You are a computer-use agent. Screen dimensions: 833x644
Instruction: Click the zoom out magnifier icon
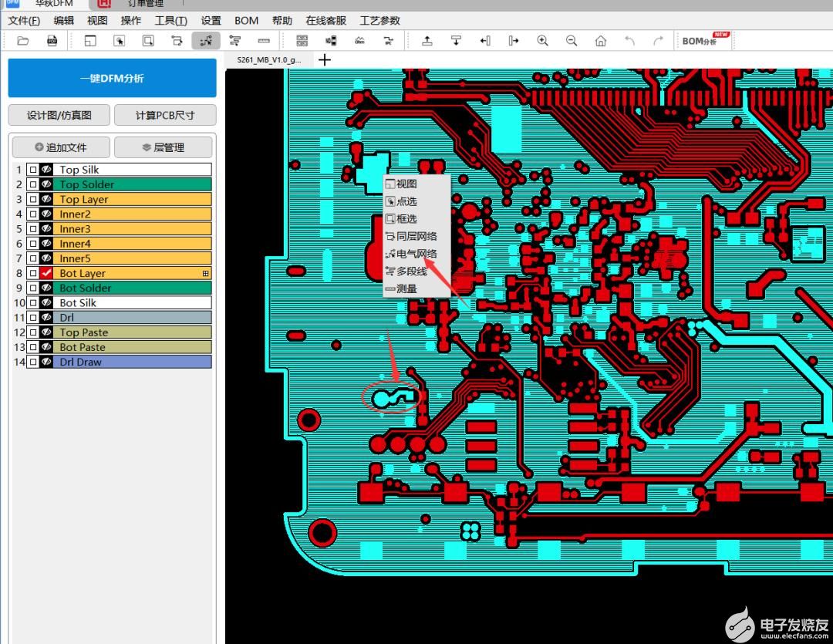(572, 41)
